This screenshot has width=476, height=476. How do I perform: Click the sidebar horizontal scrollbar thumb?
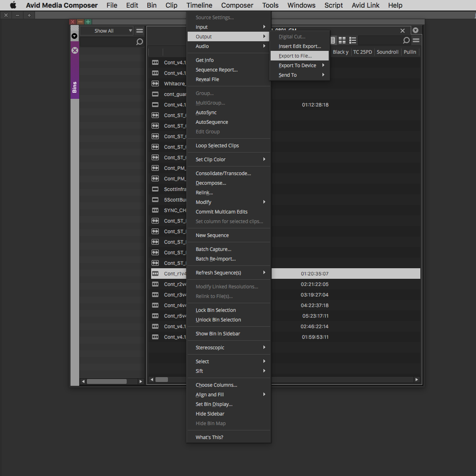click(x=107, y=381)
